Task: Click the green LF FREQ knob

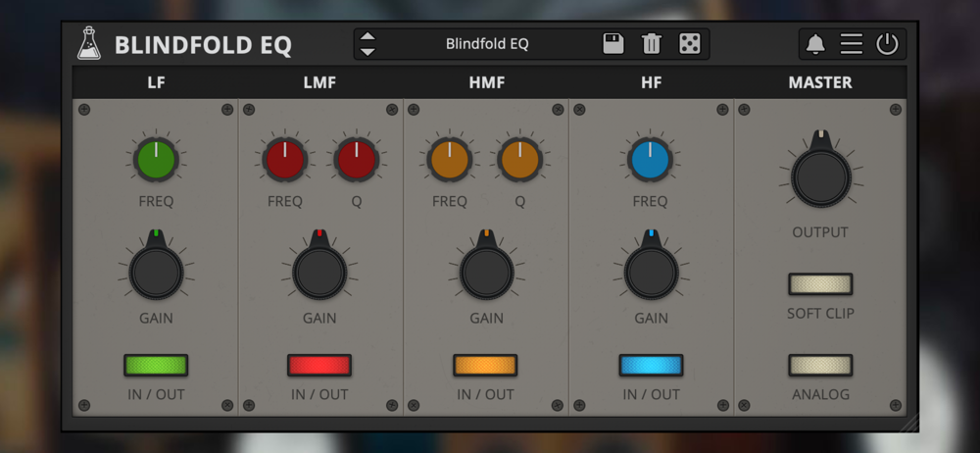Action: click(x=156, y=160)
